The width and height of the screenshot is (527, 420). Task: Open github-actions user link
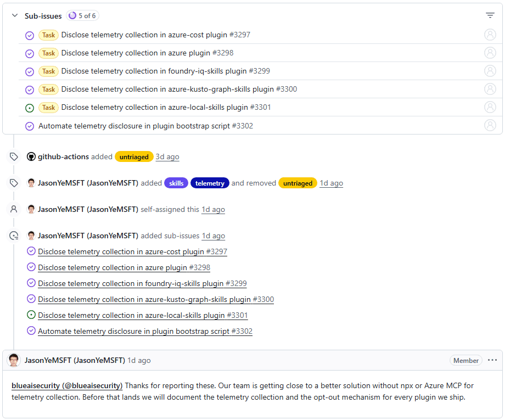63,157
